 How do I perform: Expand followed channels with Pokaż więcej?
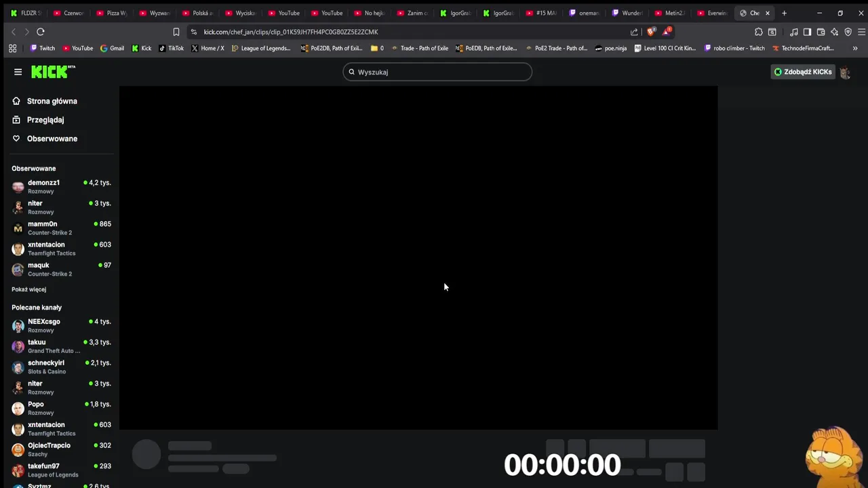tap(28, 289)
